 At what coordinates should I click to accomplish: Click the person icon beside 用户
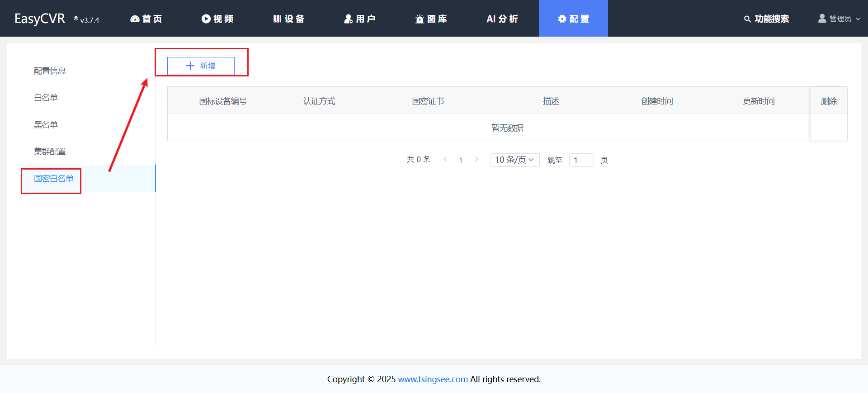pos(348,19)
